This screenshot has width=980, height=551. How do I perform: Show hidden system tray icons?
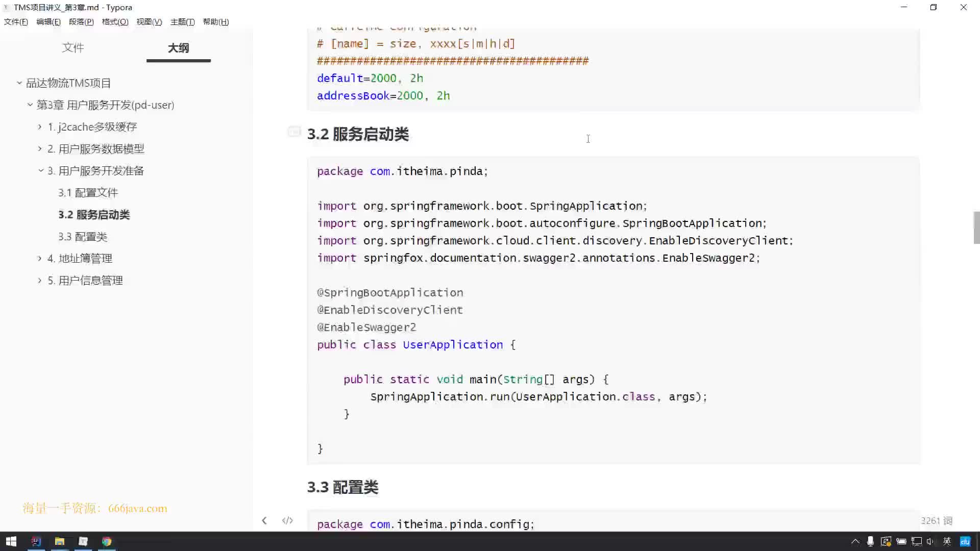click(x=855, y=541)
